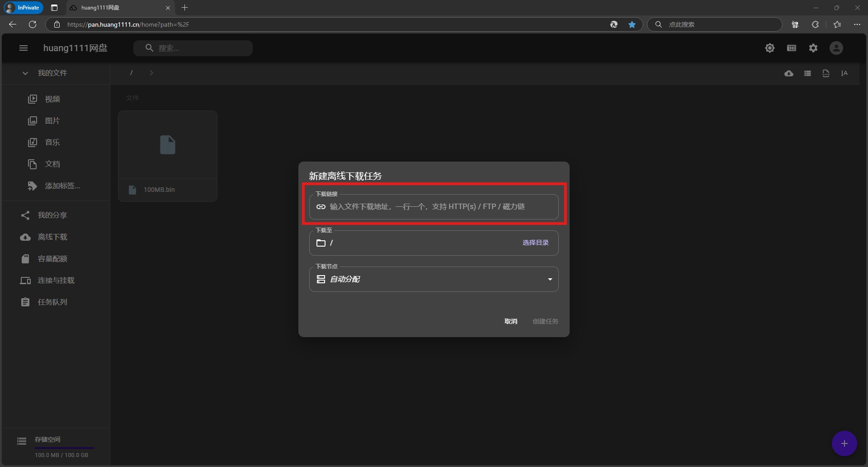Collapse the 我的文件 section
Viewport: 868px width, 467px height.
click(25, 73)
